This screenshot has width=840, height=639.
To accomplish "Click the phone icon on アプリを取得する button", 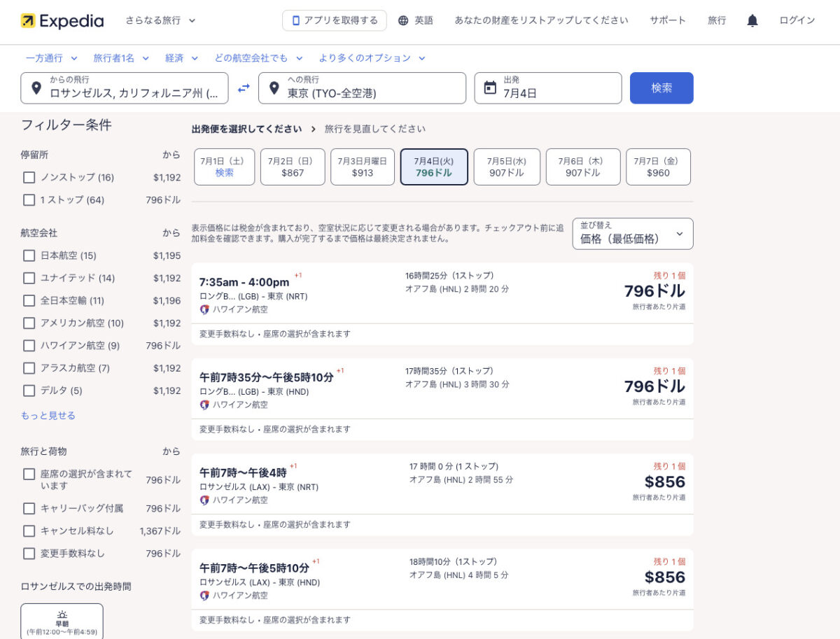I will click(x=295, y=21).
